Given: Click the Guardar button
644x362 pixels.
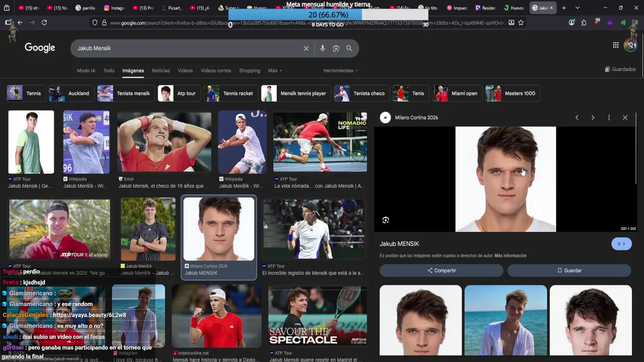Looking at the screenshot, I should [x=569, y=270].
